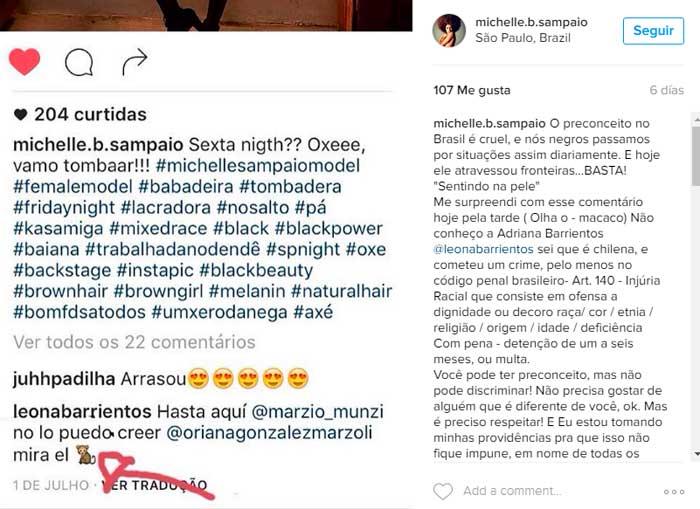This screenshot has height=509, width=700.
Task: Click the red heart like icon
Action: (25, 62)
